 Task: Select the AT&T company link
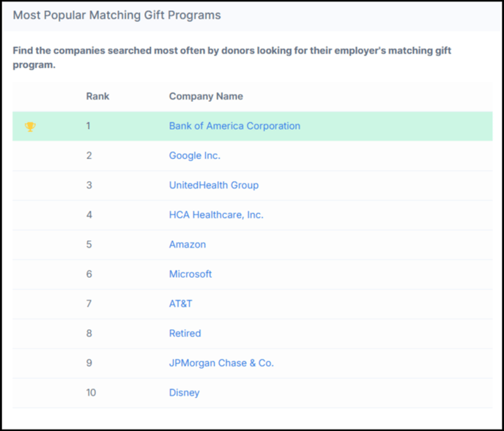(x=180, y=303)
